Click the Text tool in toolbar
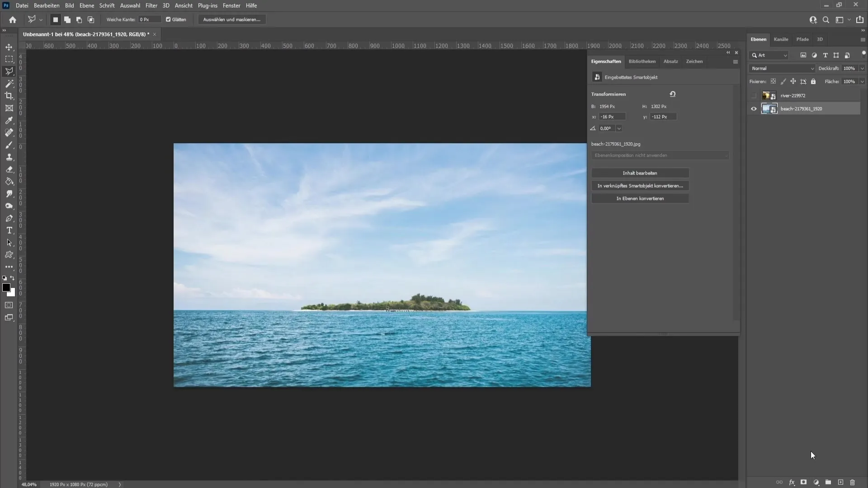The height and width of the screenshot is (488, 868). [x=9, y=230]
